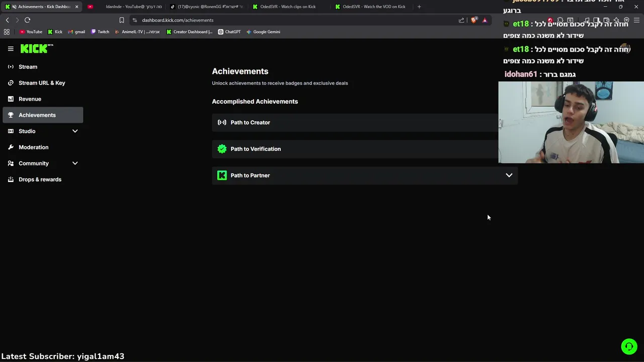Reload the current page
The width and height of the screenshot is (644, 362).
pyautogui.click(x=27, y=20)
